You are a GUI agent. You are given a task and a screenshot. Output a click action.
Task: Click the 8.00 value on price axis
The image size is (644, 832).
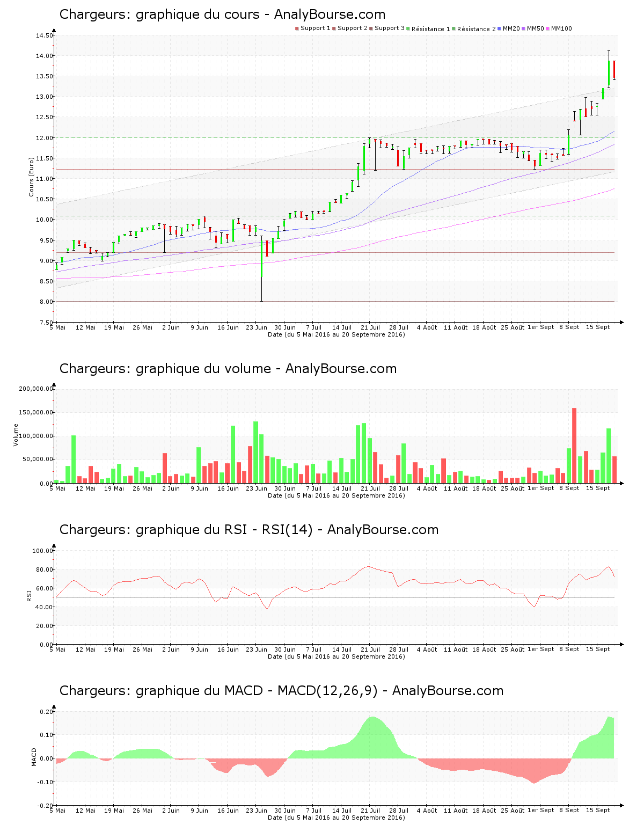click(x=46, y=302)
